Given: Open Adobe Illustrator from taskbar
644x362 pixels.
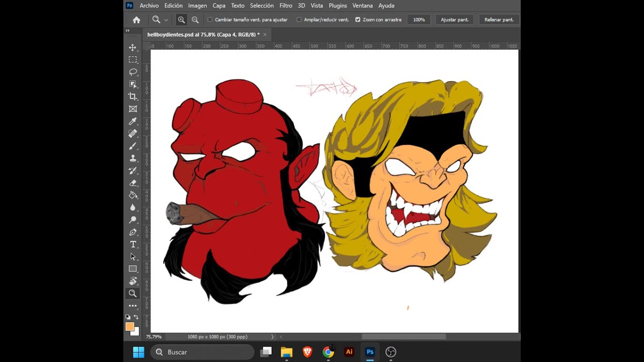Looking at the screenshot, I should [x=349, y=352].
